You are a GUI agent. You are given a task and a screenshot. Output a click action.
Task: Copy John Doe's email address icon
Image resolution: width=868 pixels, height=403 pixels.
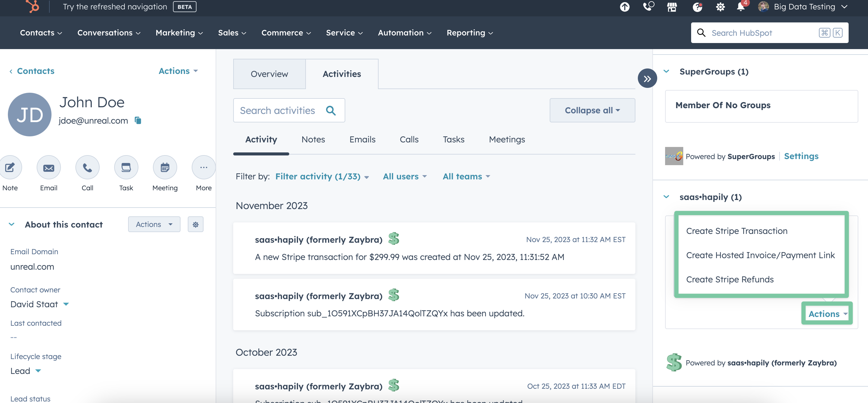tap(138, 120)
